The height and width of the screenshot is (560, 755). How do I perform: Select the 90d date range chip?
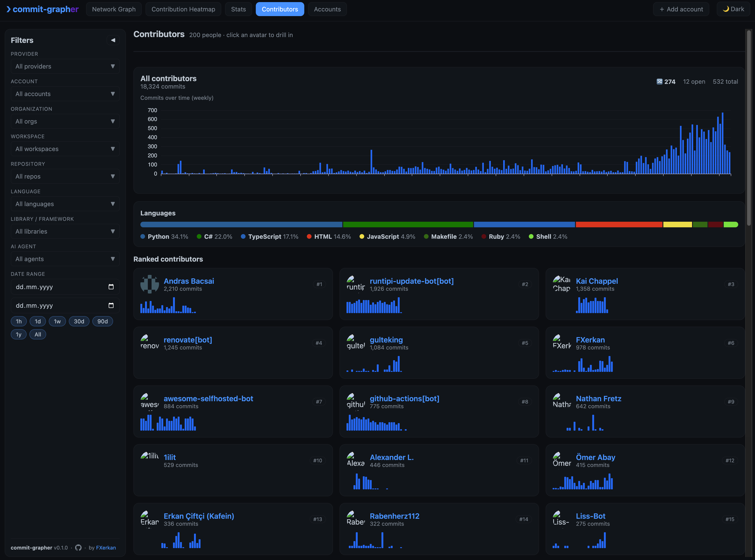click(102, 321)
